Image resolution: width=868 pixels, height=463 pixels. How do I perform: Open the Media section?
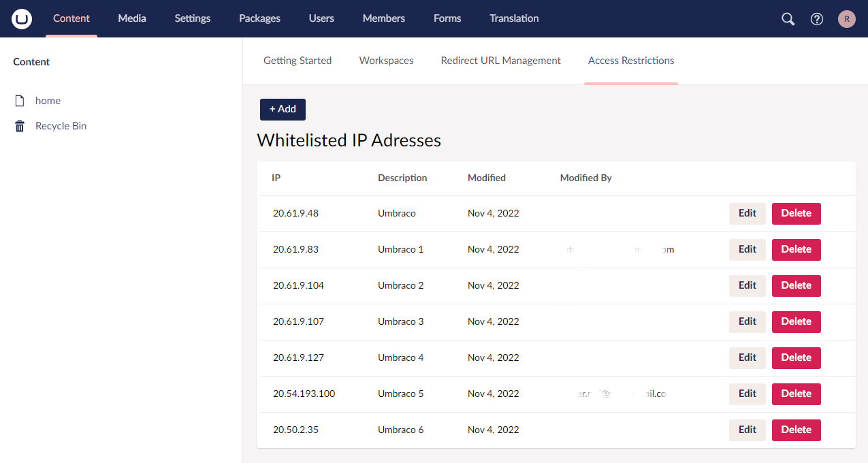tap(132, 18)
